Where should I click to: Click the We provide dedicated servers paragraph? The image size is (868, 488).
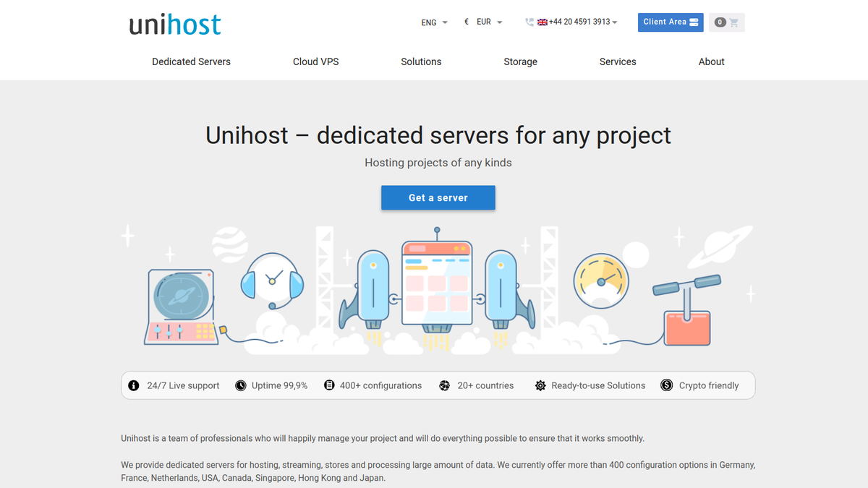tap(438, 471)
